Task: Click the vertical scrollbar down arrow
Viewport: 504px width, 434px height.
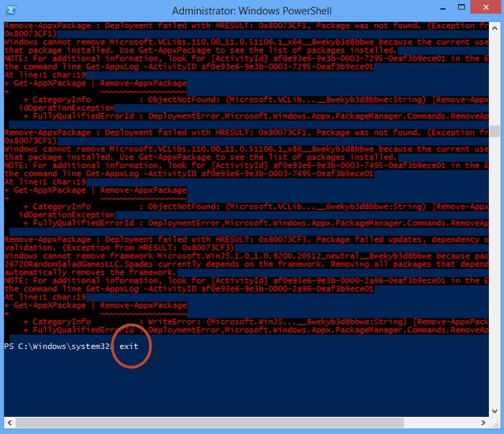Action: (495, 410)
